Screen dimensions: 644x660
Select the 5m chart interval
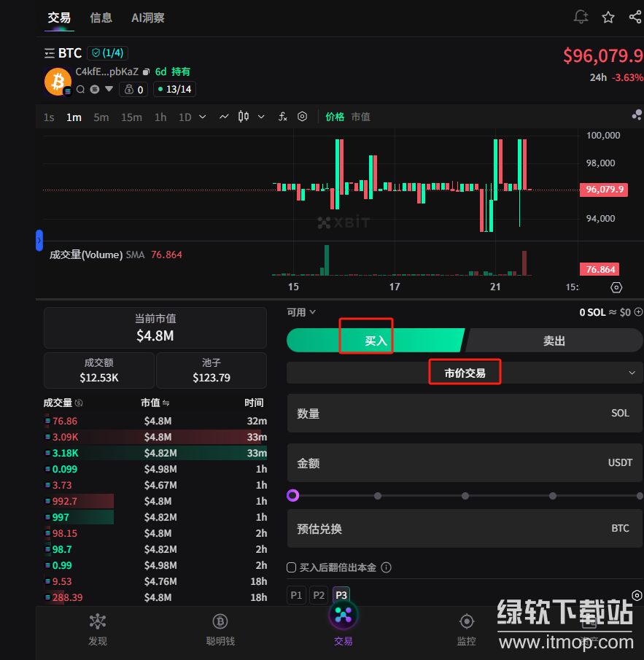coord(101,117)
